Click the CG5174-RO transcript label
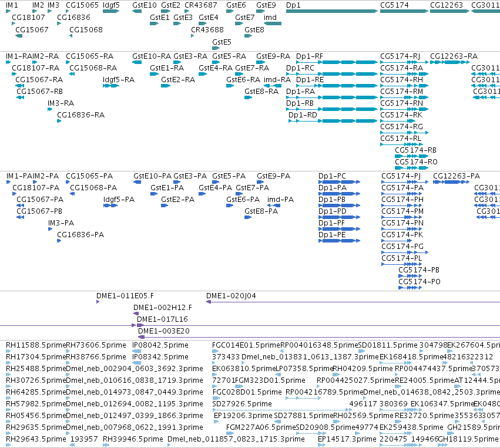This screenshot has height=448, width=500. 416,162
